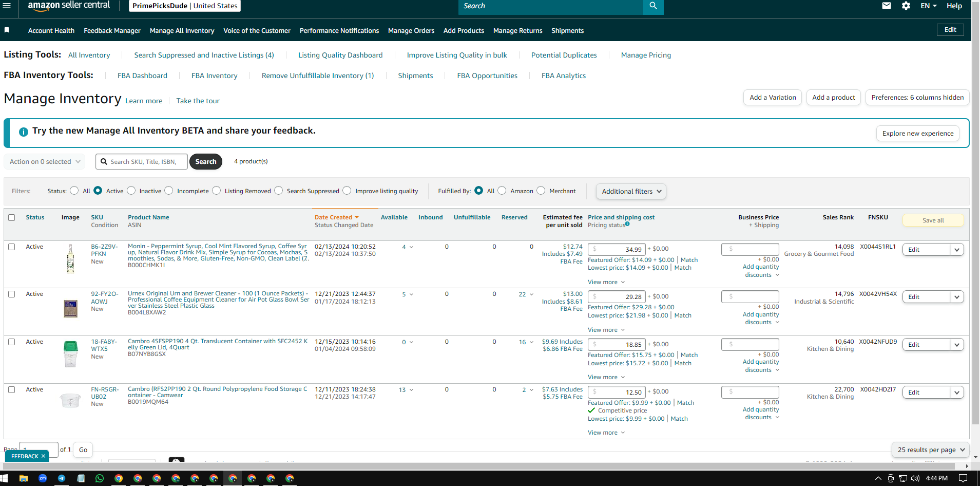Select Fulfilled By 'Amazon' radio button
Image resolution: width=980 pixels, height=486 pixels.
tap(502, 191)
